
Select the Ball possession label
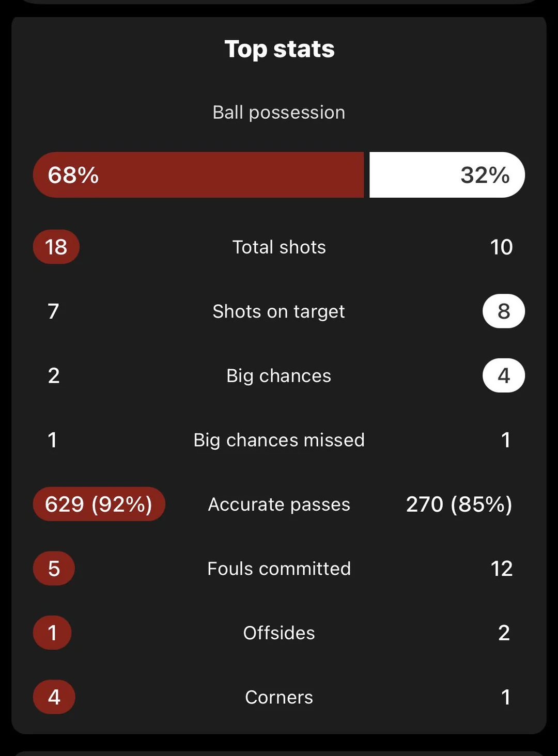(x=279, y=113)
